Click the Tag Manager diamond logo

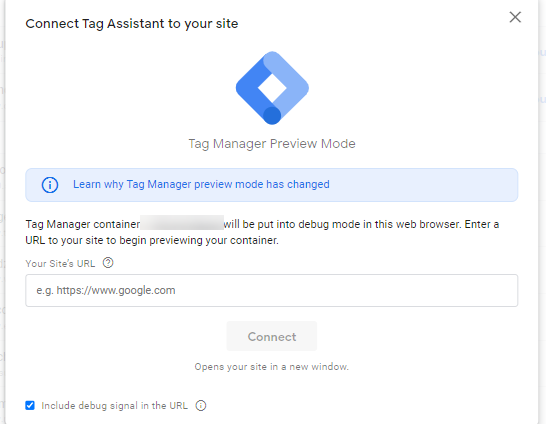(x=272, y=88)
